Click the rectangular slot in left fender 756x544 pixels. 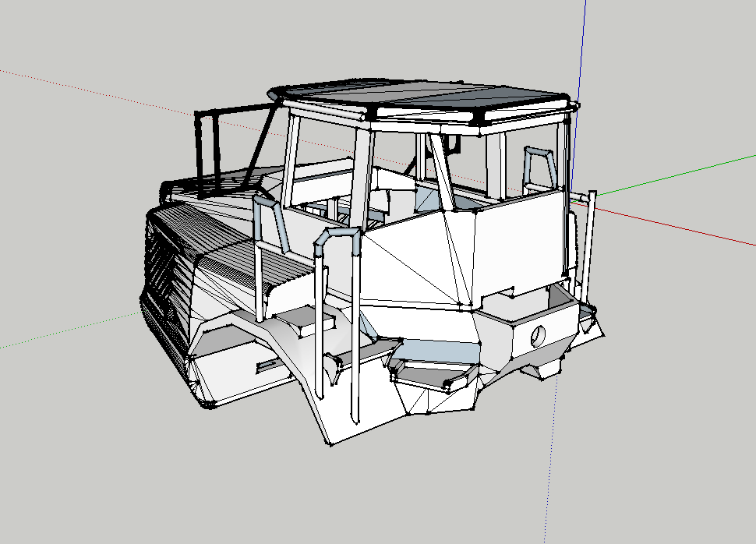click(x=267, y=365)
